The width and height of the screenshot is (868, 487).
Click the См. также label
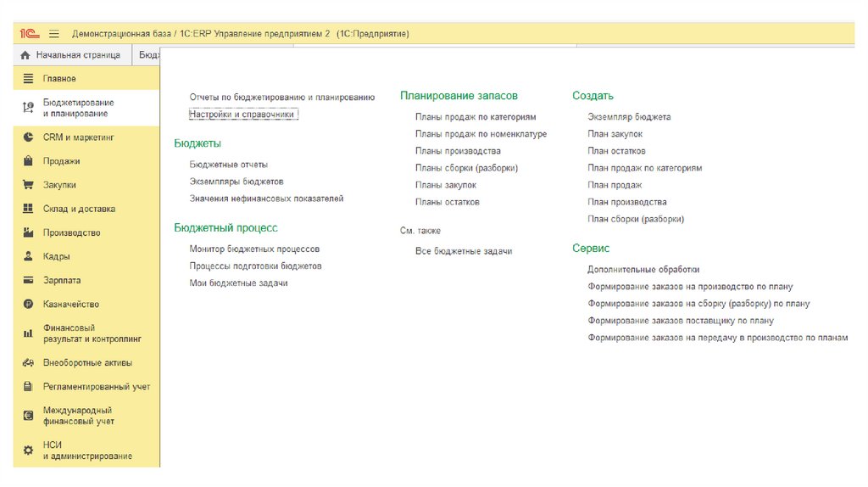[x=420, y=231]
